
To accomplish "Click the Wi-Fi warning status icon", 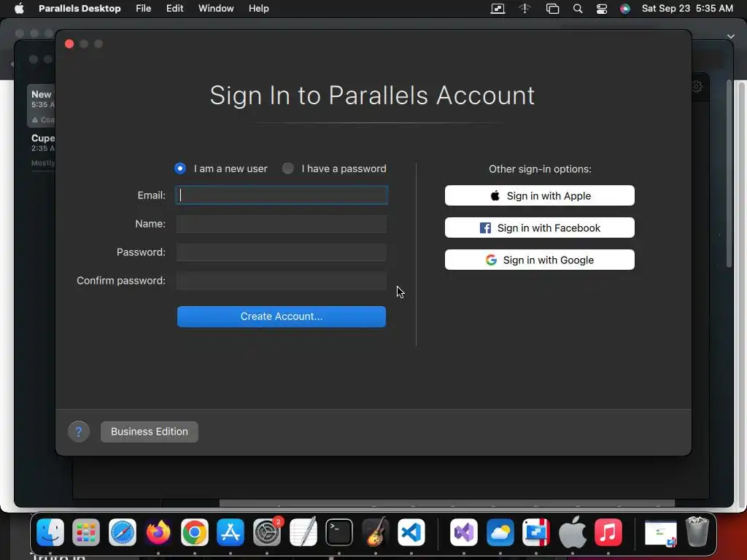I will tap(525, 9).
